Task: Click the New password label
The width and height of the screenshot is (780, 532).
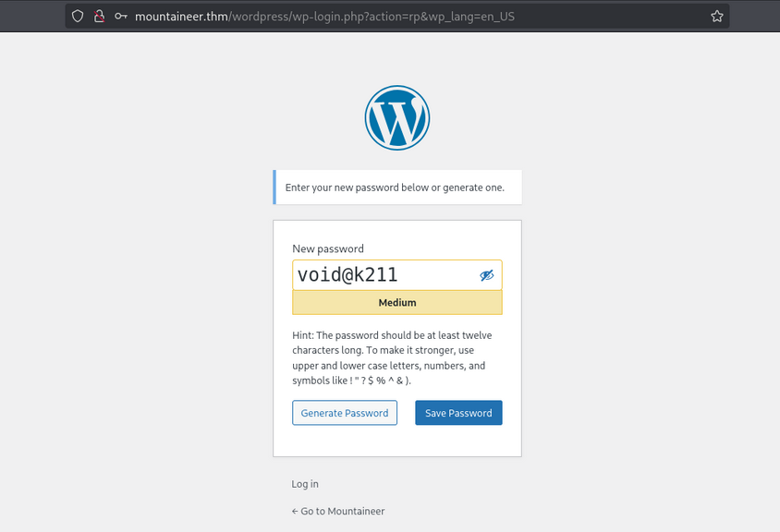Action: tap(328, 248)
